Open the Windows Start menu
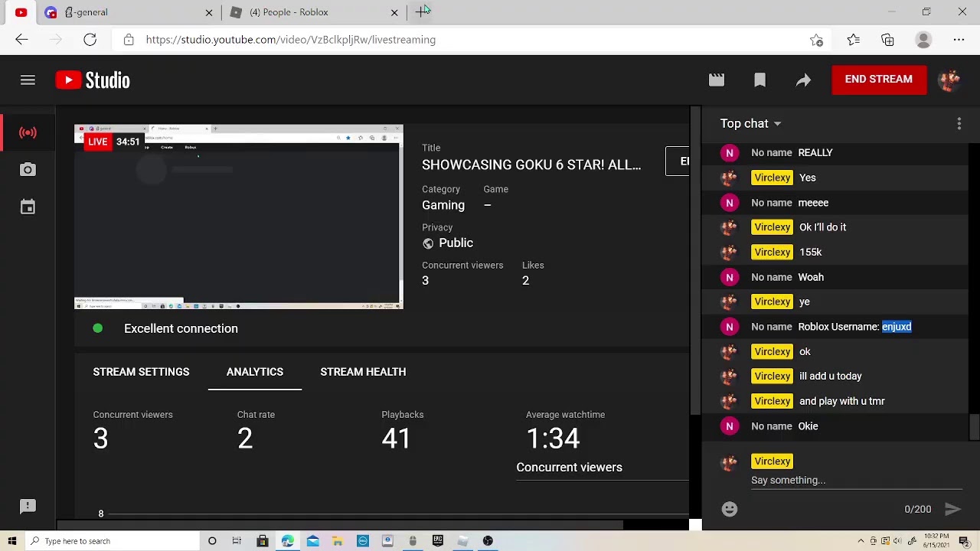 12,541
